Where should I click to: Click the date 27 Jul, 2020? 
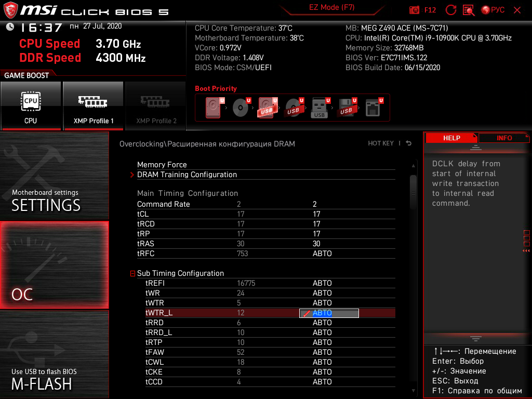102,26
